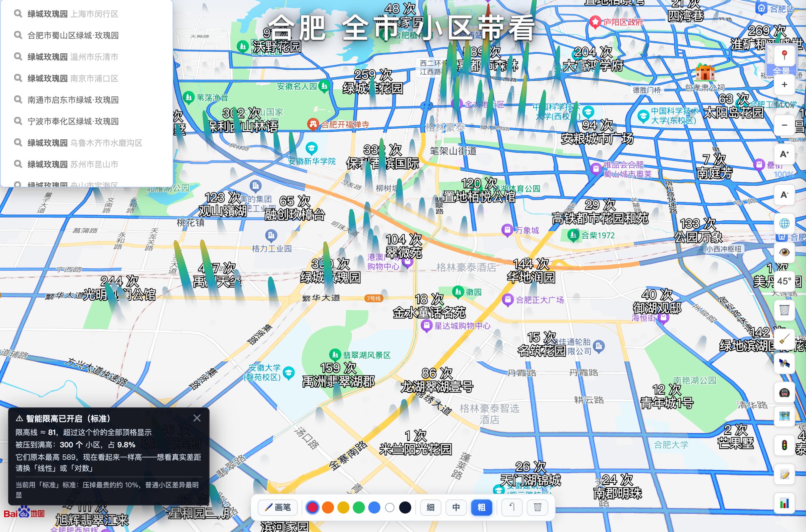Pick the yellow pen color
This screenshot has width=806, height=532.
(343, 507)
